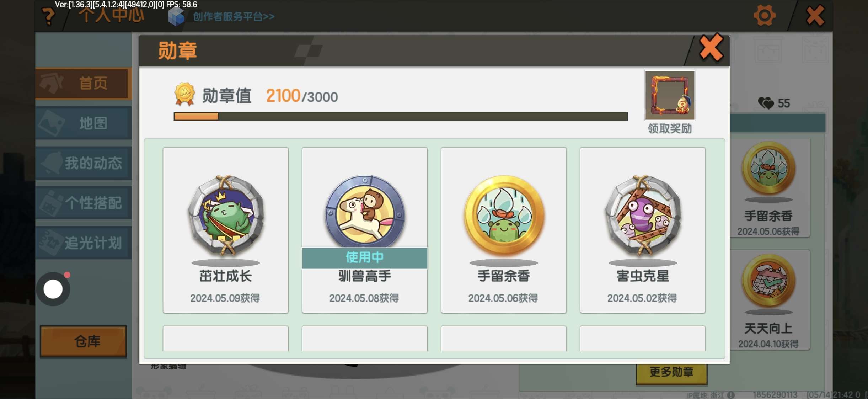This screenshot has height=399, width=868.
Task: Tap the white floating assistive circle button
Action: (x=53, y=289)
